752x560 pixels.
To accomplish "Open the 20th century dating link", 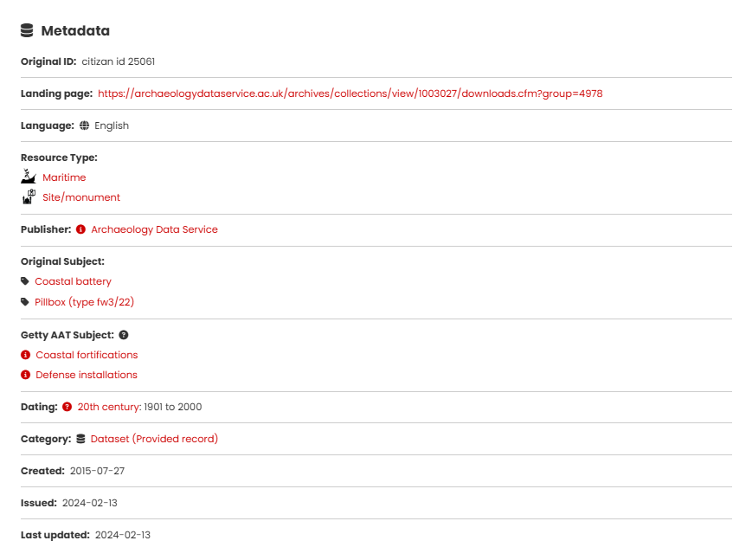I will [108, 407].
